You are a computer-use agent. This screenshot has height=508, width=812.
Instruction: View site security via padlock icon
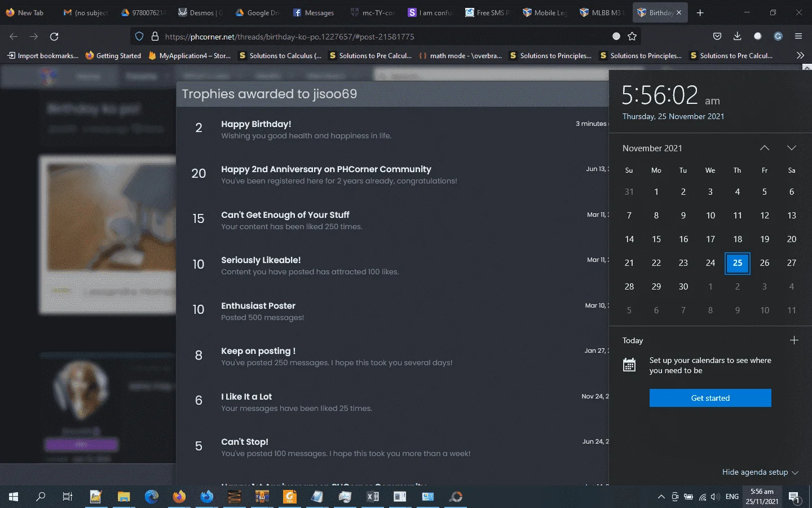[155, 36]
